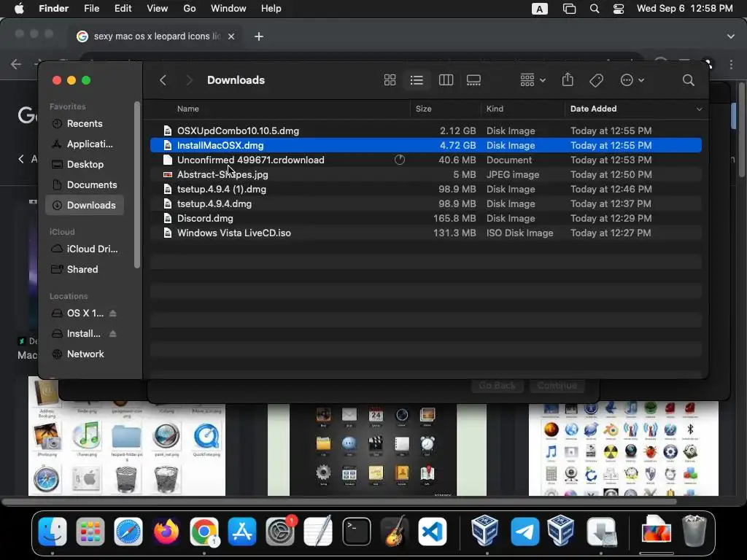Open Recents in Finder sidebar
The width and height of the screenshot is (747, 560).
pyautogui.click(x=85, y=123)
